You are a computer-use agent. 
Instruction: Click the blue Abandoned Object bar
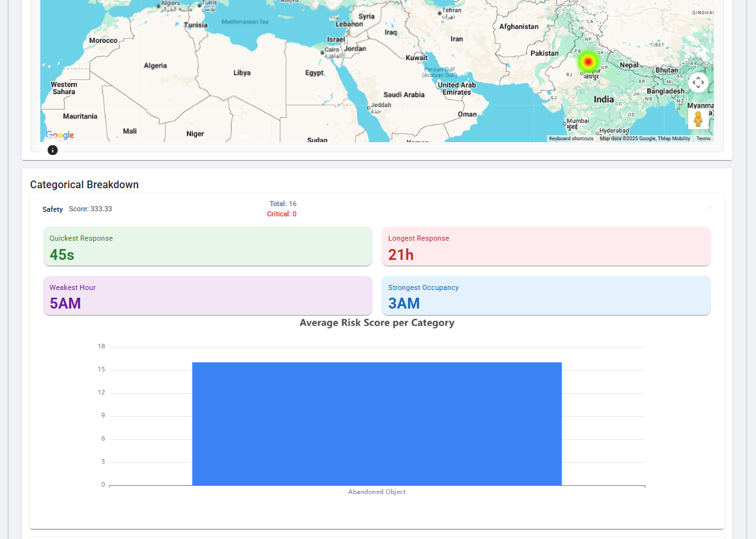[377, 424]
